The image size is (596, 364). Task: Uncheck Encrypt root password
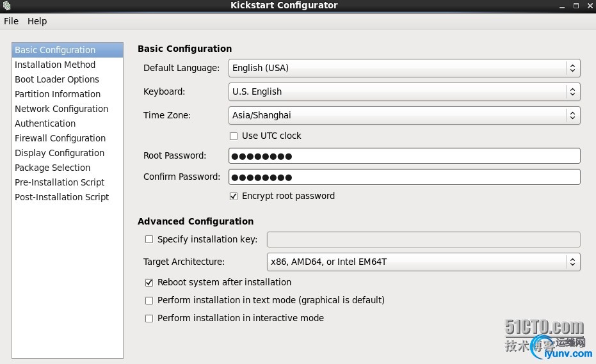coord(234,196)
